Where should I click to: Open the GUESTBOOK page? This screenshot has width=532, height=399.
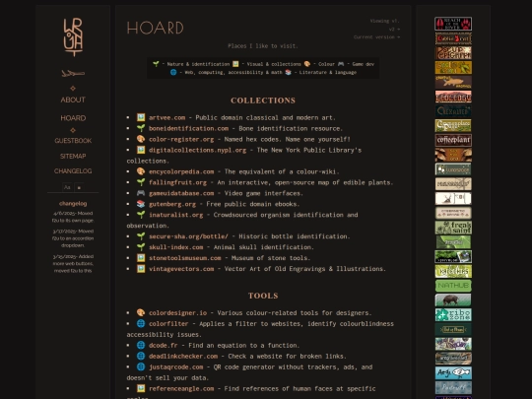click(73, 141)
